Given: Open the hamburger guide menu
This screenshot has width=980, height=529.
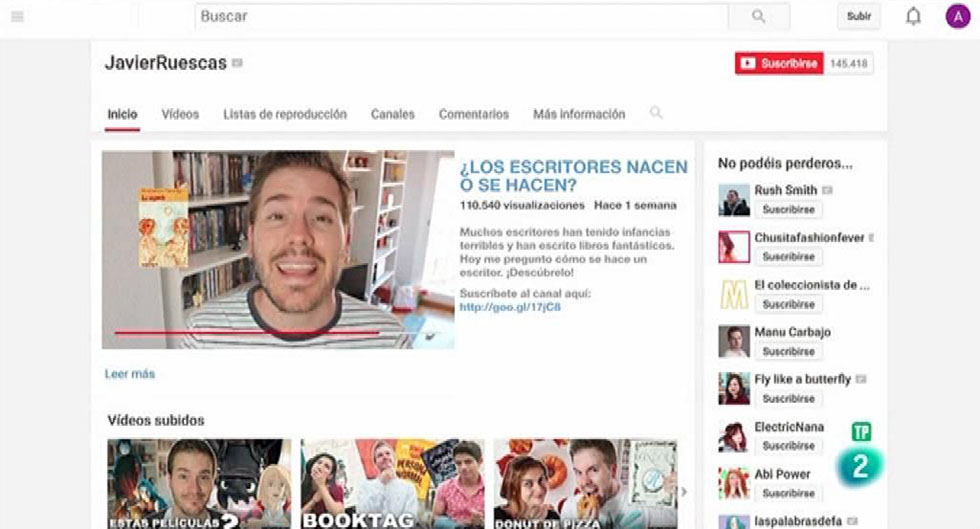Looking at the screenshot, I should [17, 17].
